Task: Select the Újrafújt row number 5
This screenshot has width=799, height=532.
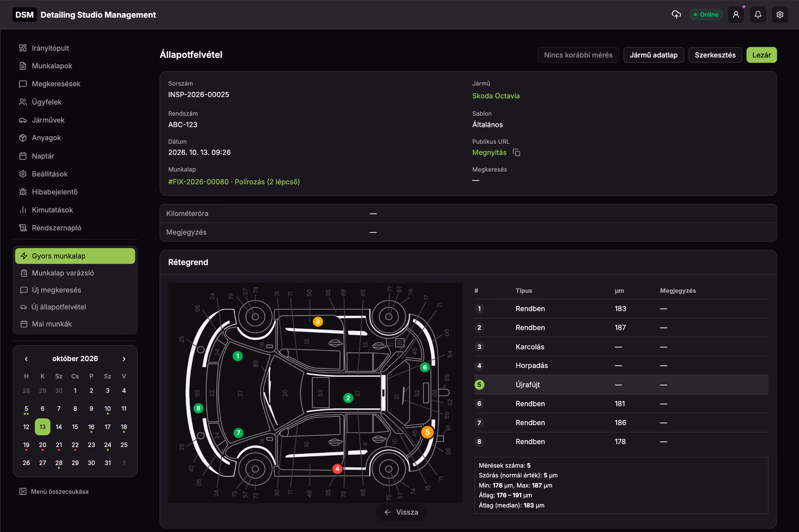Action: pos(621,385)
